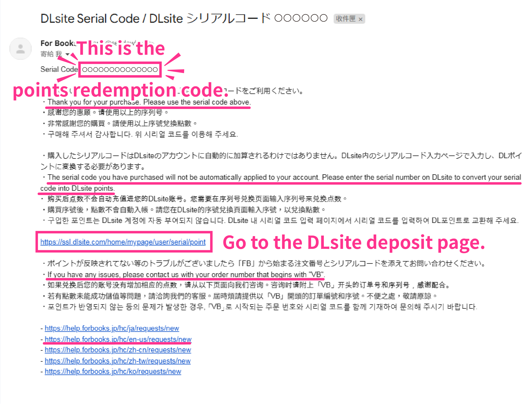Open the zh-tw help requests link
Image resolution: width=532 pixels, height=409 pixels.
click(x=117, y=361)
